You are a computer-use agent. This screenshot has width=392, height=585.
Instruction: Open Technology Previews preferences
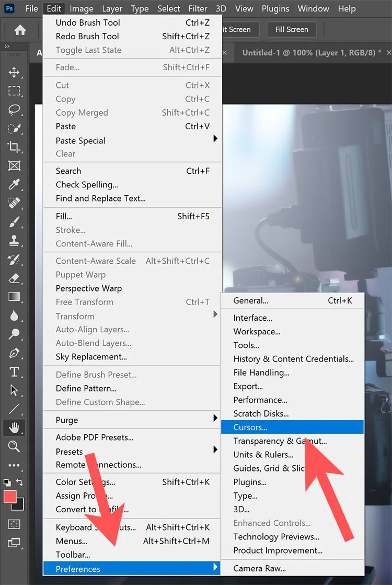[292, 537]
